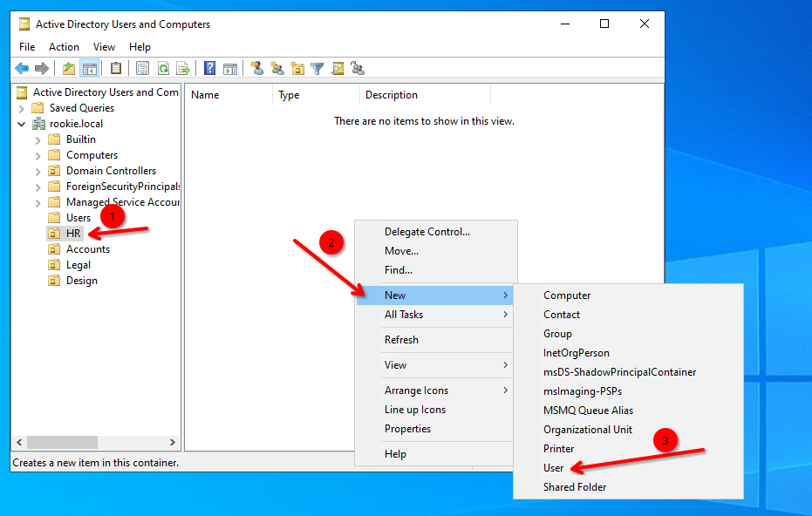Open Help via the blue question mark icon
The width and height of the screenshot is (812, 516).
(210, 68)
